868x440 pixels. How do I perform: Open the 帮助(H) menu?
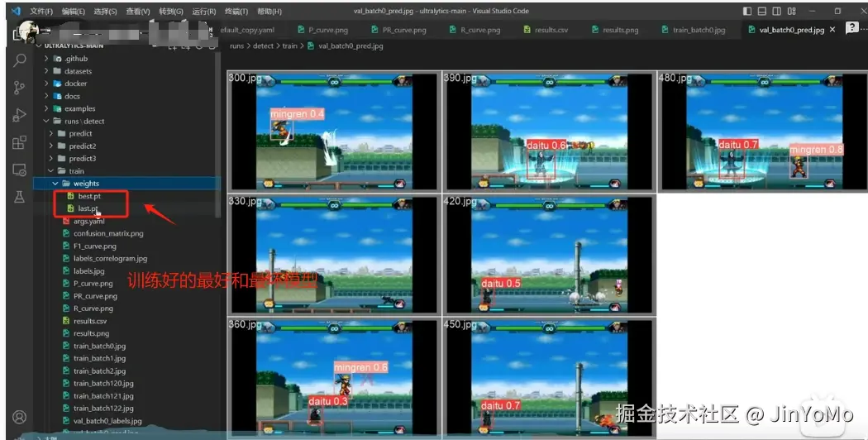click(269, 11)
